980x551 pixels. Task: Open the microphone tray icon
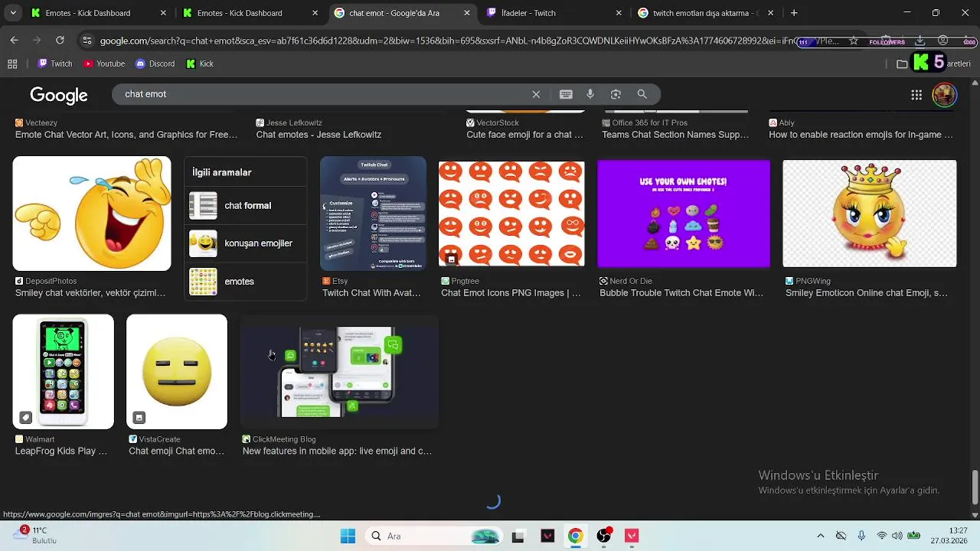click(861, 536)
